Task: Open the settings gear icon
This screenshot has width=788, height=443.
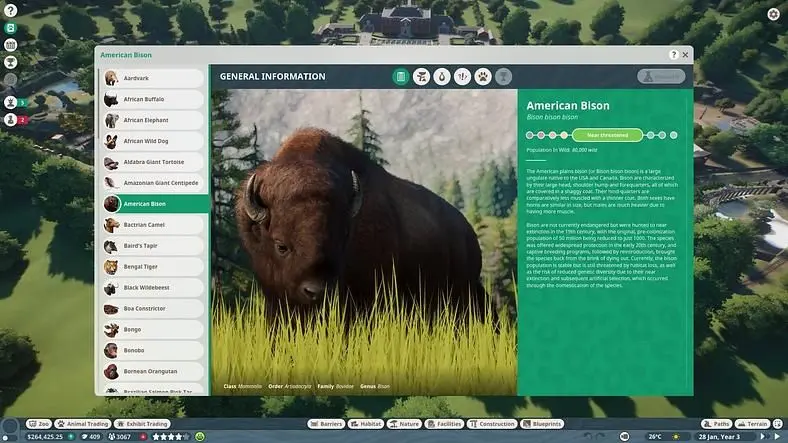Action: point(773,14)
